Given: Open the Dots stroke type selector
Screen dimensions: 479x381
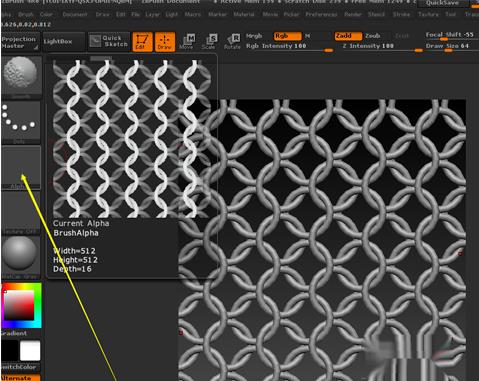Looking at the screenshot, I should pyautogui.click(x=21, y=122).
